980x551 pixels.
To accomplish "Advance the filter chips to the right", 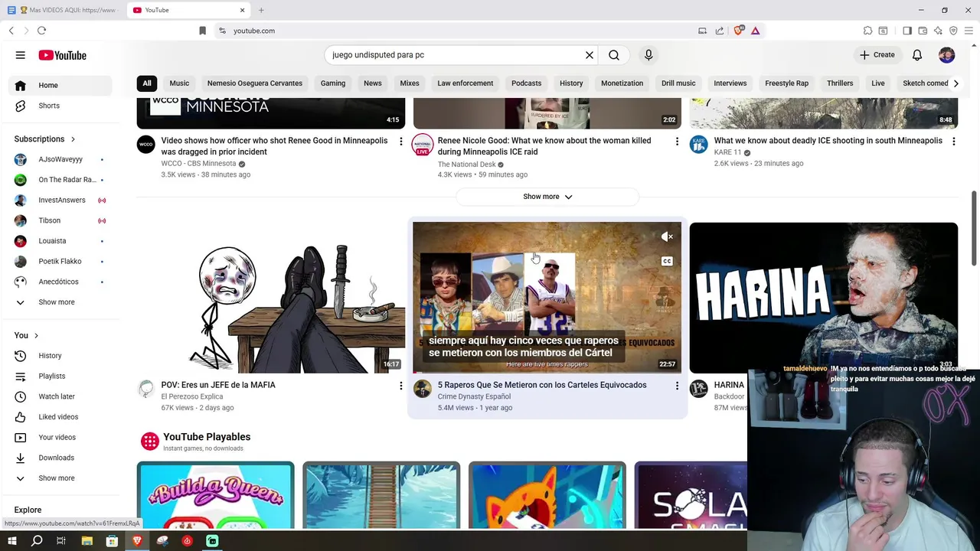I will (955, 83).
